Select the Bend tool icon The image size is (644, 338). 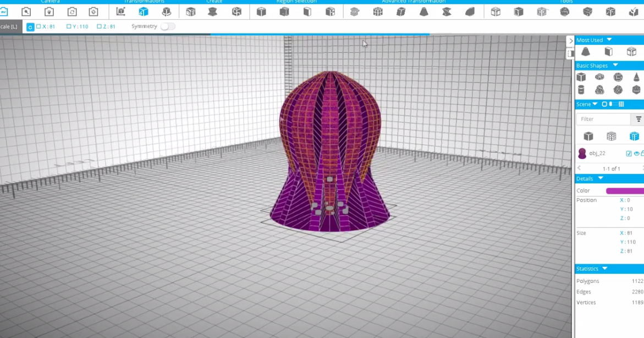(470, 12)
